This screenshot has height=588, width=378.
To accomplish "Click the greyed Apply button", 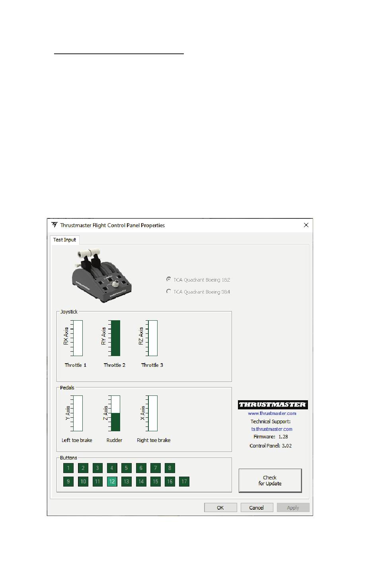I will pyautogui.click(x=293, y=507).
